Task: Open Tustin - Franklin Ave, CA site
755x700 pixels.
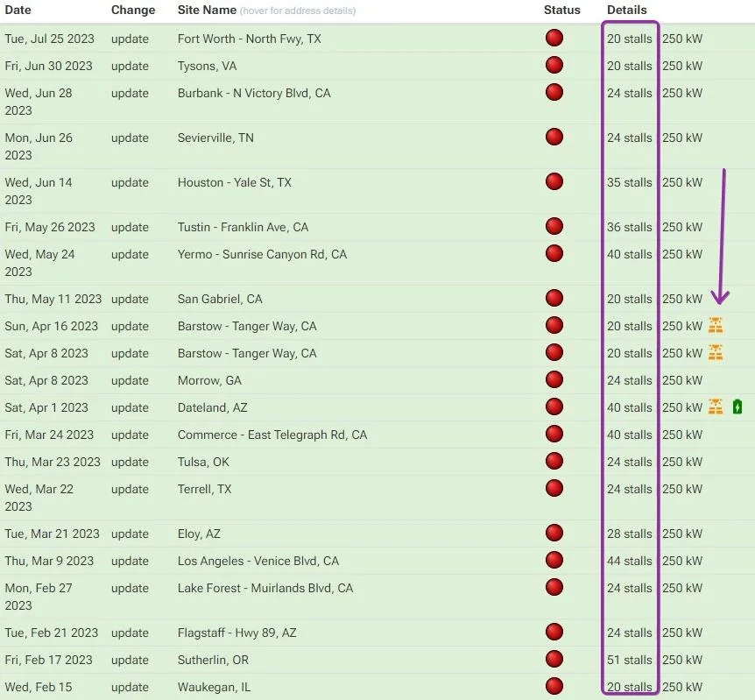Action: [243, 227]
